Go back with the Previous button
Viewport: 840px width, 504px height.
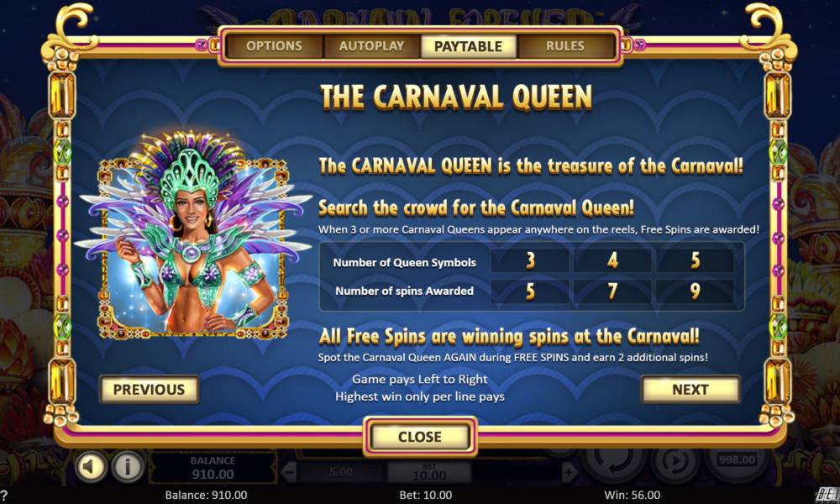149,390
